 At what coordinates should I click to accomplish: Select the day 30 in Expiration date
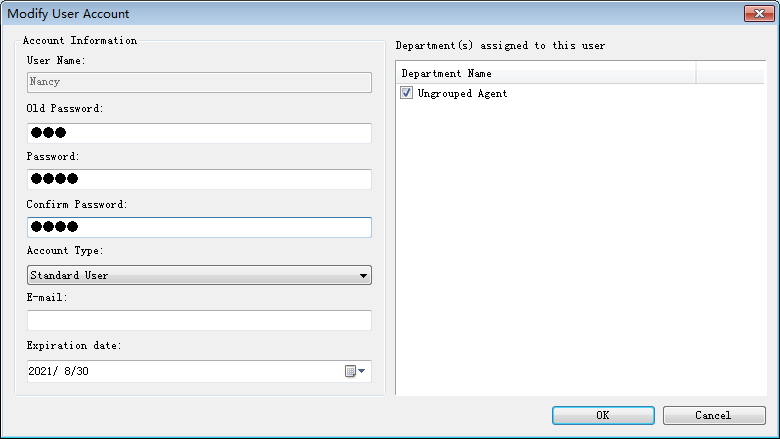tap(83, 371)
